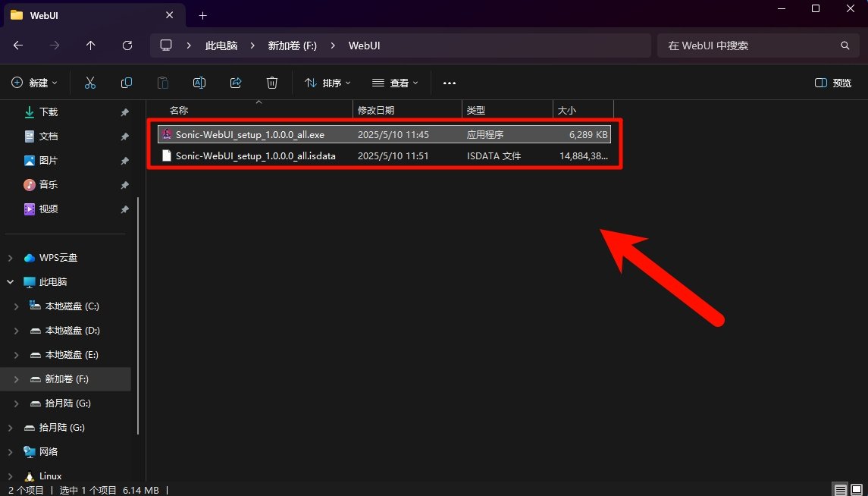The width and height of the screenshot is (868, 496).
Task: Switch to details view in the status bar
Action: pyautogui.click(x=841, y=490)
